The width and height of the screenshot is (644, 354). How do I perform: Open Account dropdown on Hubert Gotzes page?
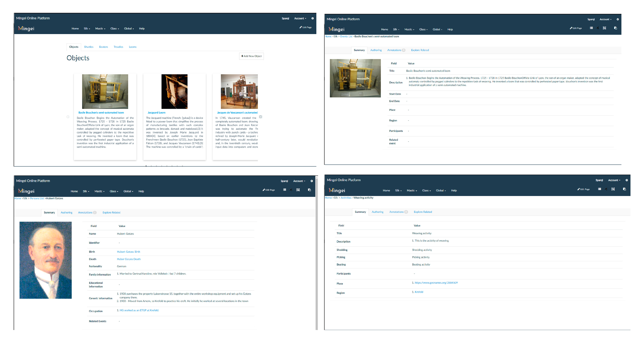point(299,181)
